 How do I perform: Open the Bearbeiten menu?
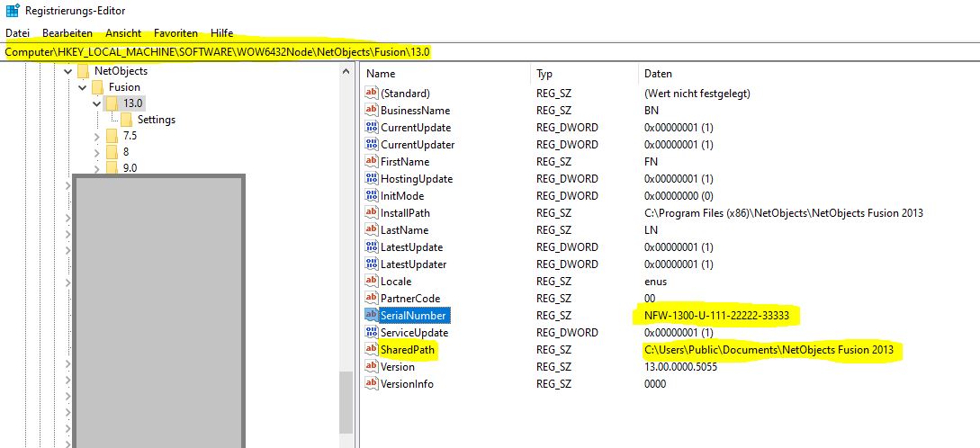(67, 32)
